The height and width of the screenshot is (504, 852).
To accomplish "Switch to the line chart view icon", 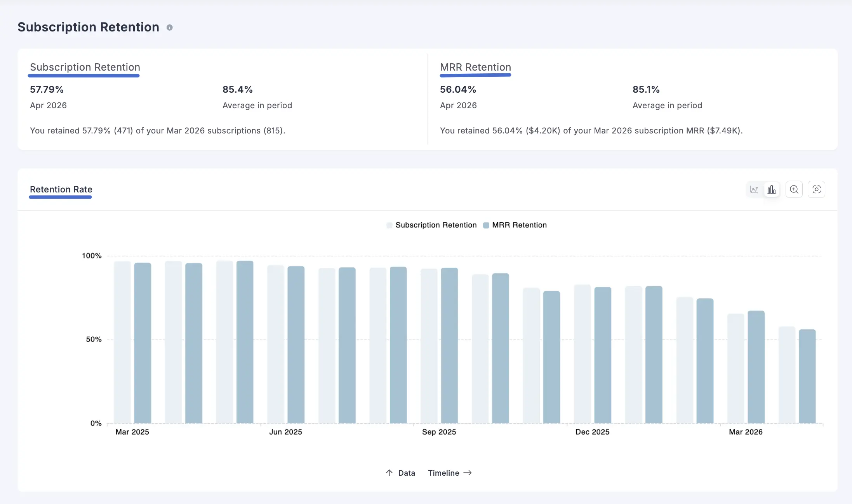I will 755,189.
